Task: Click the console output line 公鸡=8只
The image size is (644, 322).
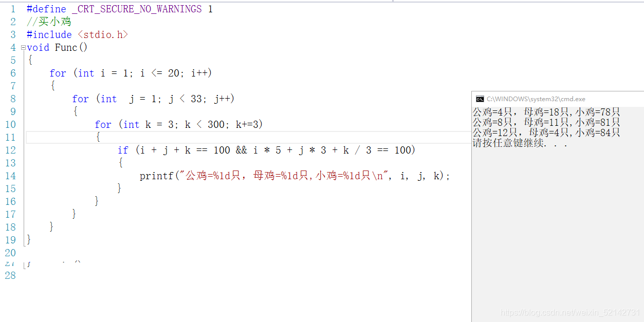Action: pyautogui.click(x=546, y=122)
